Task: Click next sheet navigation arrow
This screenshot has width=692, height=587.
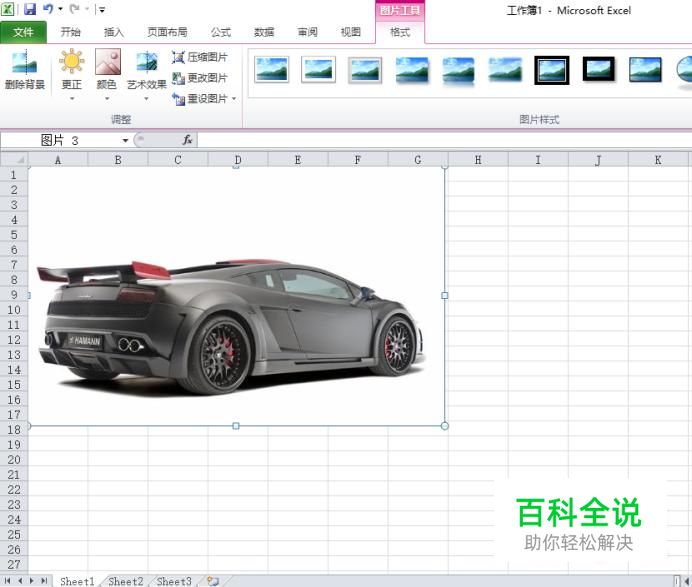Action: [32, 581]
